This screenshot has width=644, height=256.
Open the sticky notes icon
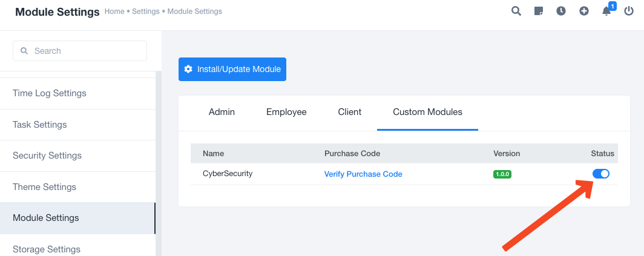(539, 11)
